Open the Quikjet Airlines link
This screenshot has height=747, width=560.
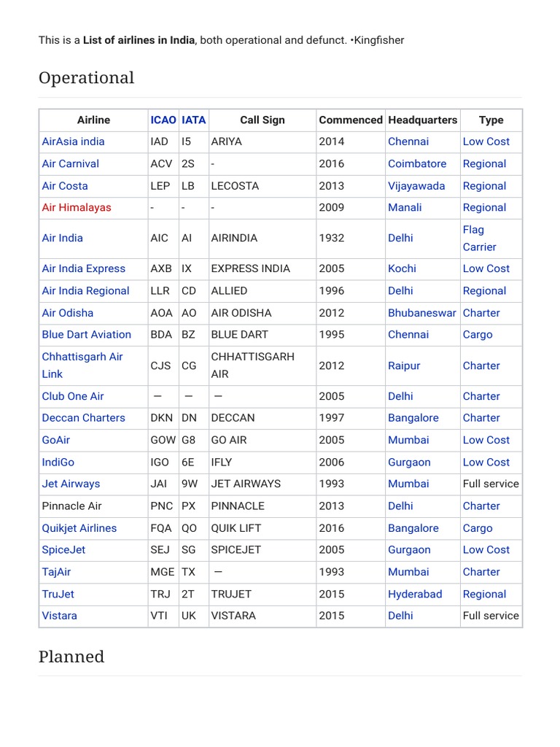(79, 527)
